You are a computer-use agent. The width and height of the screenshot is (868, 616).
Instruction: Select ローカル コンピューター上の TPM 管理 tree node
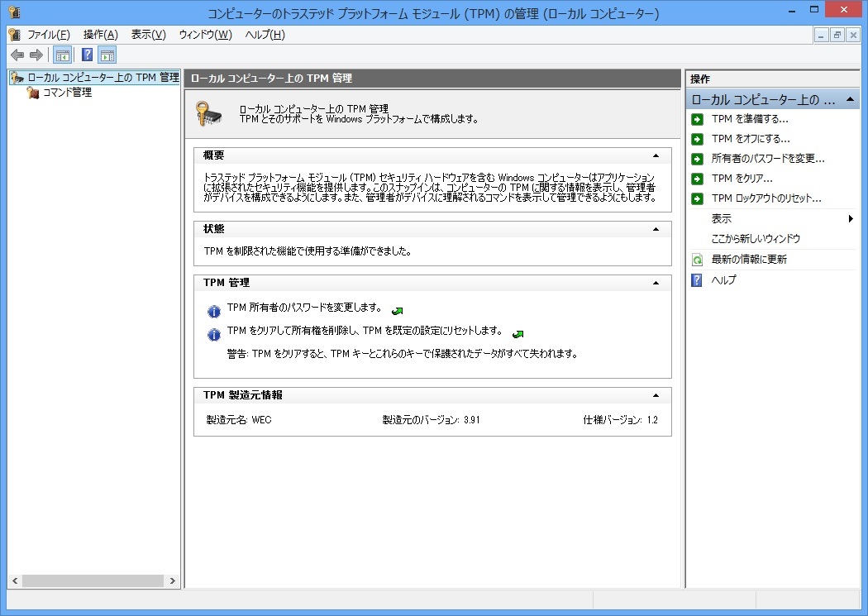103,78
